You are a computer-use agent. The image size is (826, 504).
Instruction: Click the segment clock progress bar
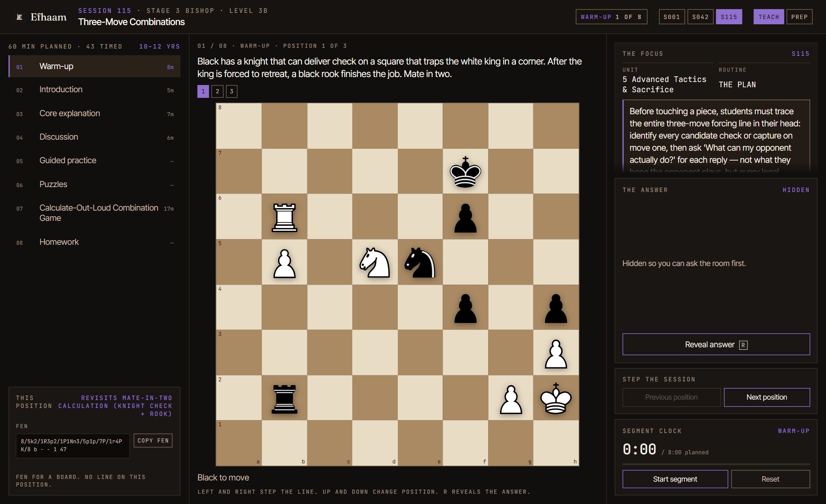coord(716,464)
